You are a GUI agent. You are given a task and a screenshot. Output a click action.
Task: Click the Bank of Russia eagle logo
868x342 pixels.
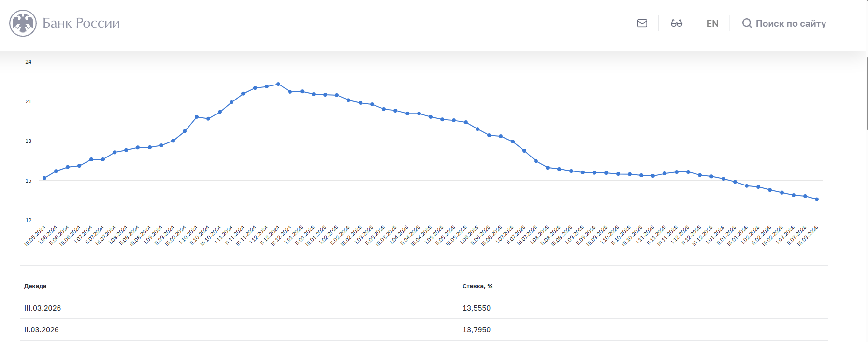(23, 23)
